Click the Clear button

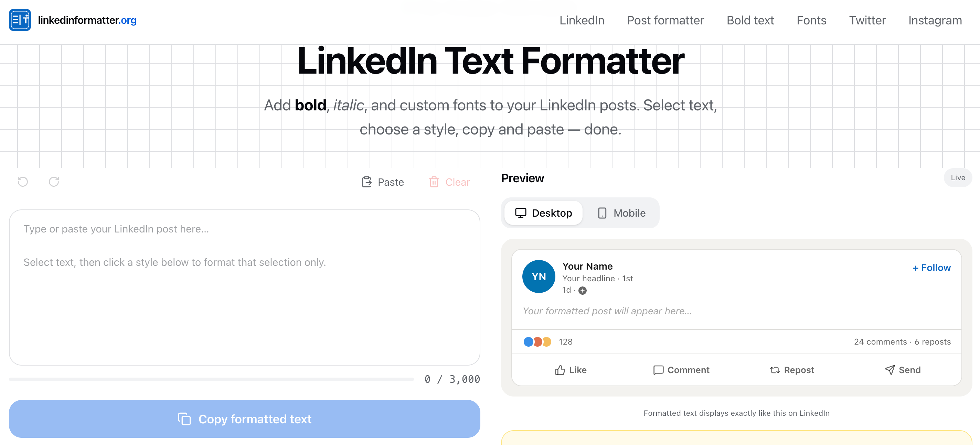(x=449, y=182)
